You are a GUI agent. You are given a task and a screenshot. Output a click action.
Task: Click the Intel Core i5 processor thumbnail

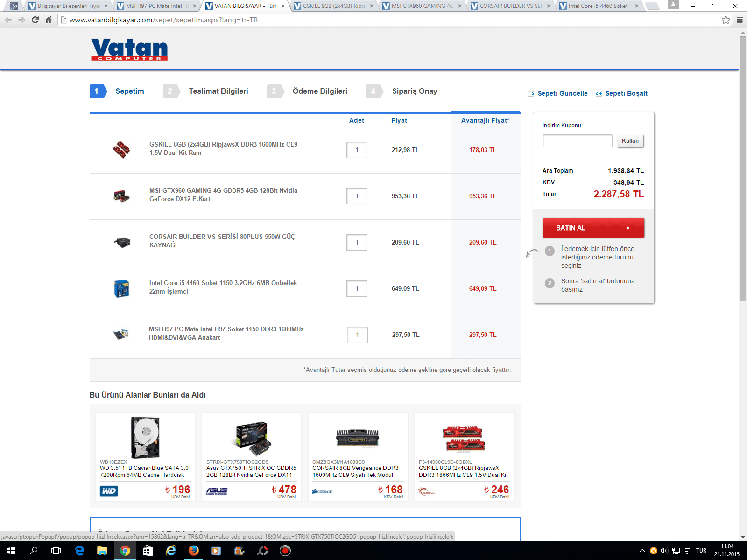point(121,288)
